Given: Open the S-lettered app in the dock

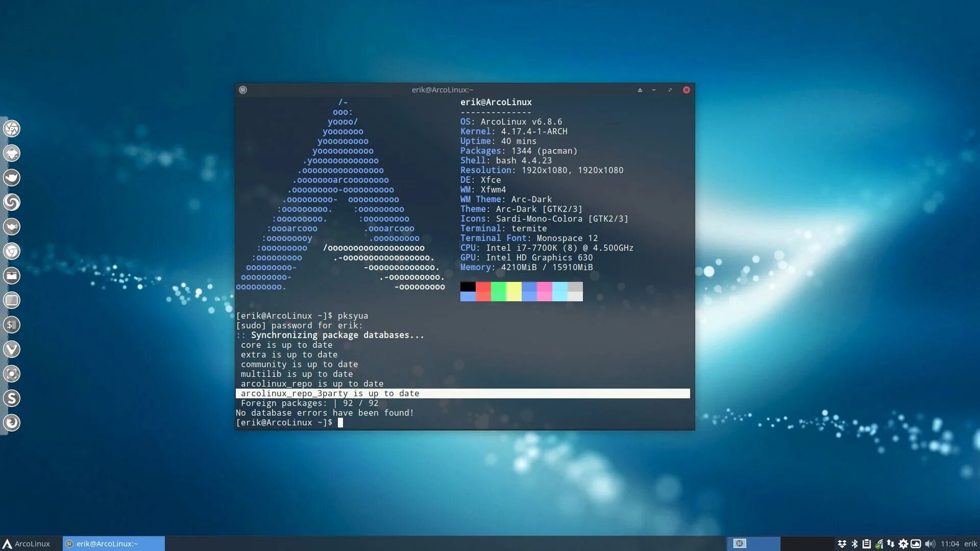Looking at the screenshot, I should pos(12,398).
